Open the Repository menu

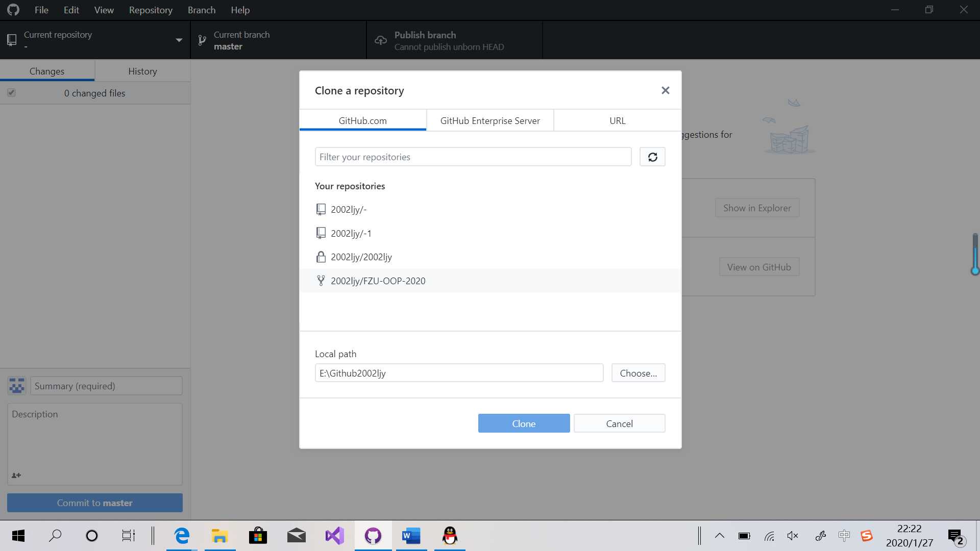(x=151, y=10)
